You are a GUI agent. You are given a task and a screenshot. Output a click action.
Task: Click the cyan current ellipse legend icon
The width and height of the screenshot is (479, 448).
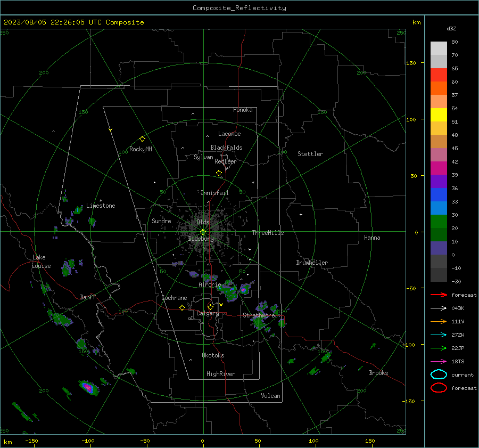pos(439,374)
